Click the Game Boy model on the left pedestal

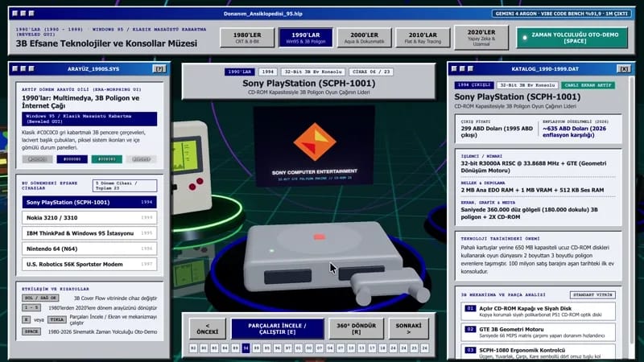(x=192, y=167)
